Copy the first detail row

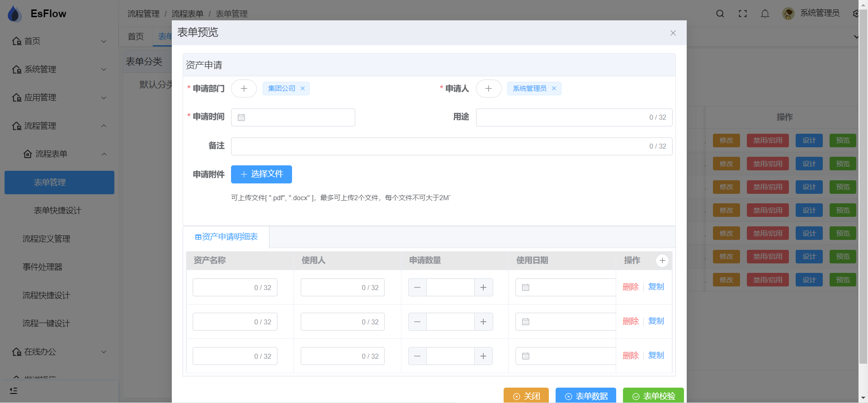click(x=656, y=287)
